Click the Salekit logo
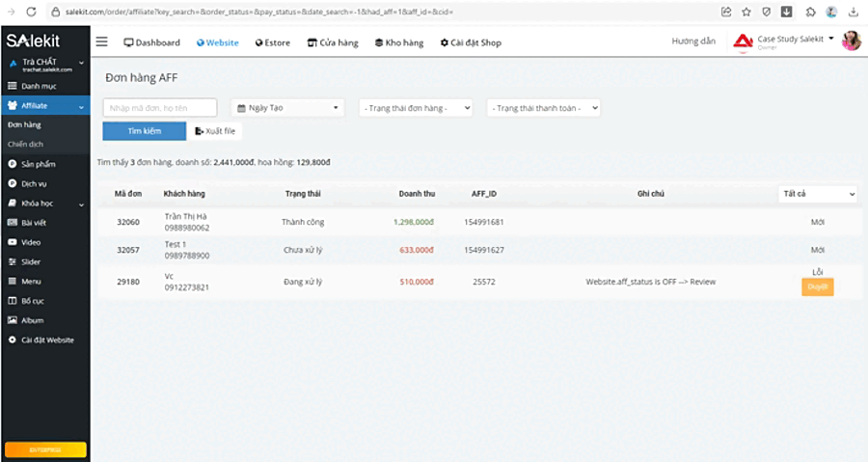Image resolution: width=868 pixels, height=462 pixels. coord(33,41)
